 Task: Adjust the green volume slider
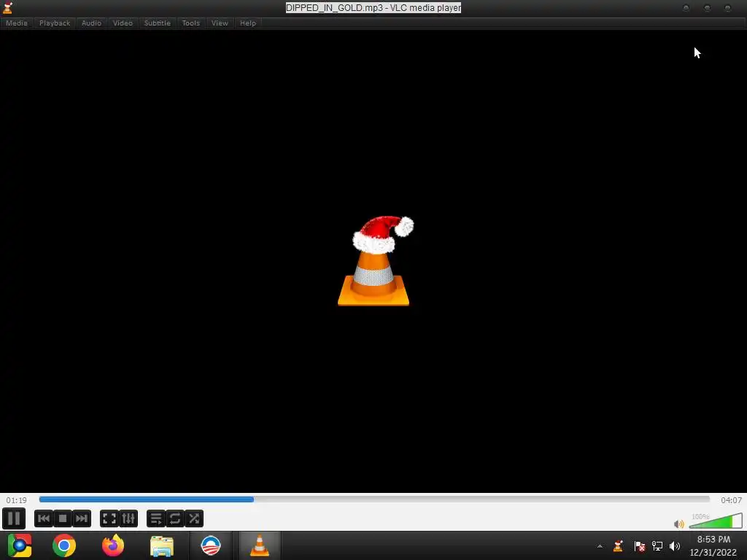pyautogui.click(x=716, y=521)
